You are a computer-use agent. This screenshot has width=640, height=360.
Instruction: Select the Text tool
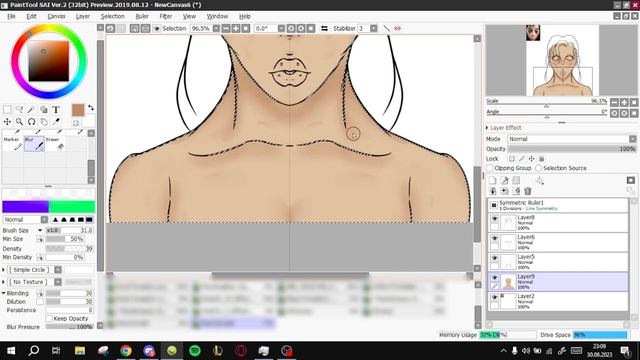(x=56, y=109)
